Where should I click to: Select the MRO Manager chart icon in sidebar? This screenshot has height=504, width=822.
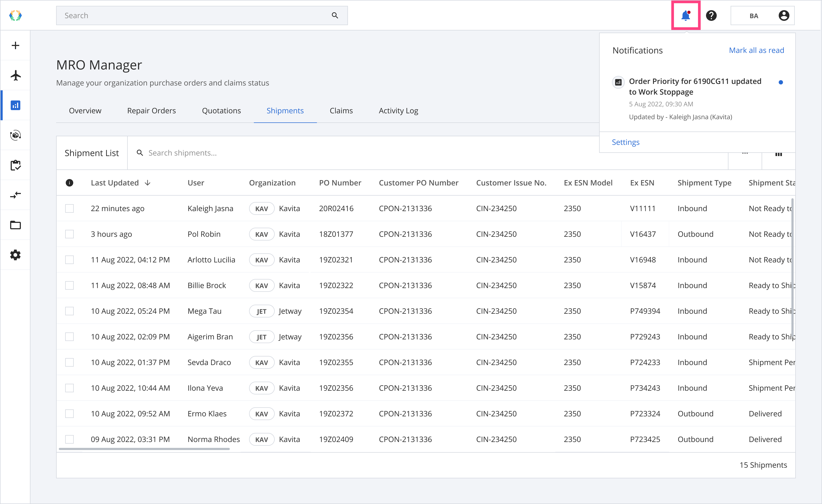click(x=15, y=105)
